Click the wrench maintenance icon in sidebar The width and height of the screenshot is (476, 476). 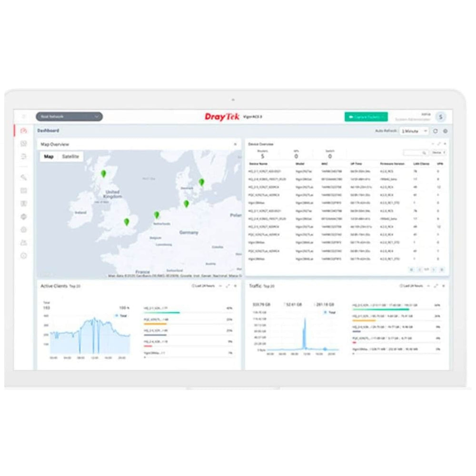23,178
